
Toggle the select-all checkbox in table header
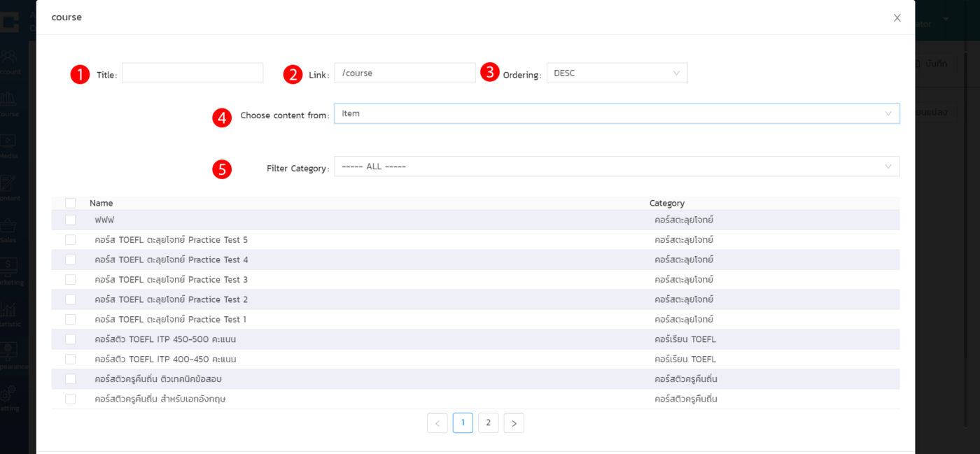[70, 203]
